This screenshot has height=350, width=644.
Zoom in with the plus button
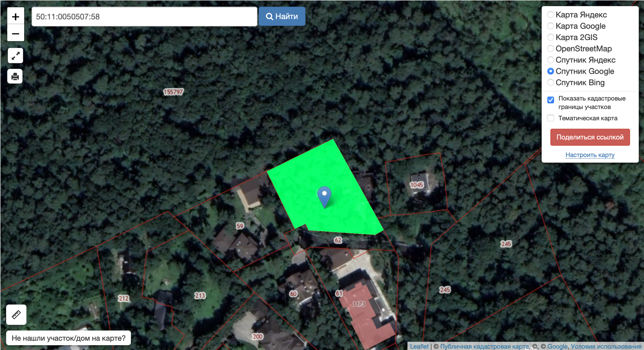15,16
